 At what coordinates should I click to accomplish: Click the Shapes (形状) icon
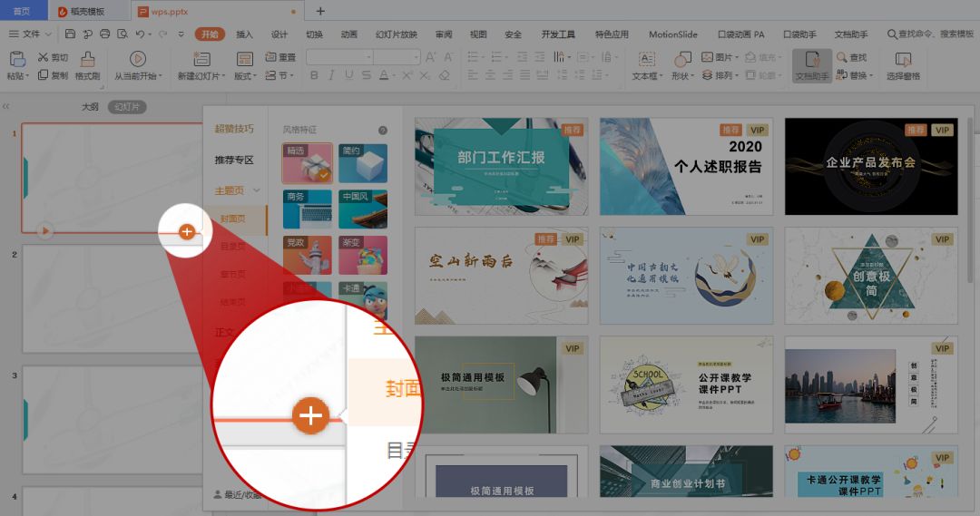[x=681, y=59]
